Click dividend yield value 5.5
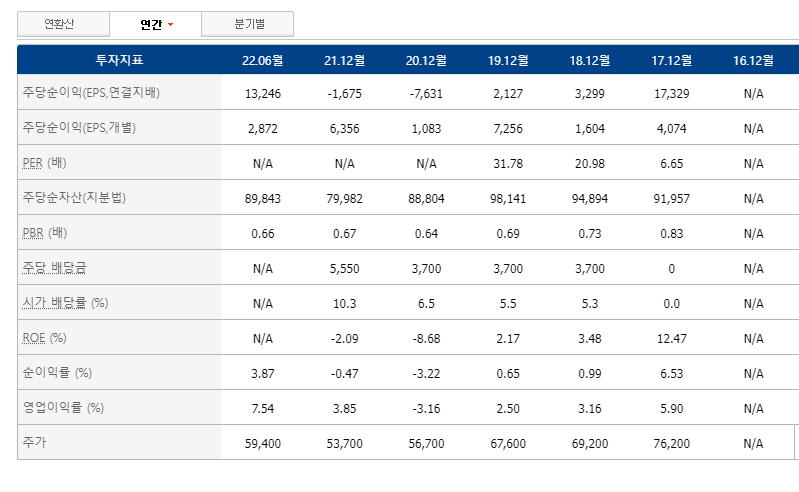This screenshot has width=799, height=492. 508,304
